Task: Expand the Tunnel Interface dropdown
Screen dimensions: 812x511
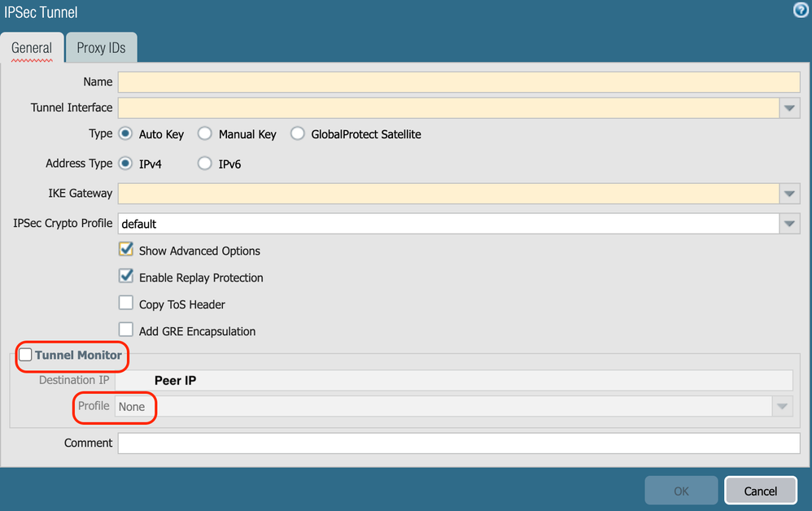Action: pos(789,108)
